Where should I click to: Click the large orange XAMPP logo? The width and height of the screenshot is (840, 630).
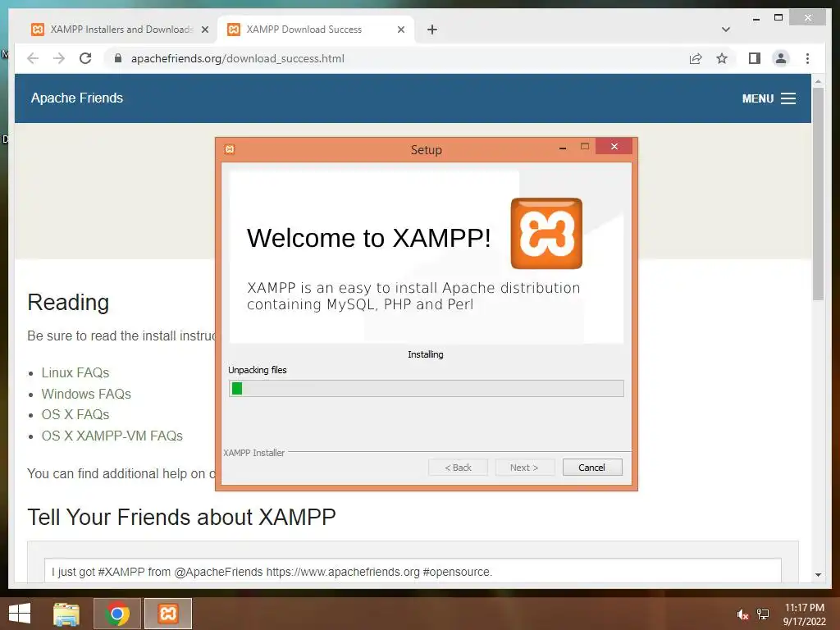tap(546, 233)
